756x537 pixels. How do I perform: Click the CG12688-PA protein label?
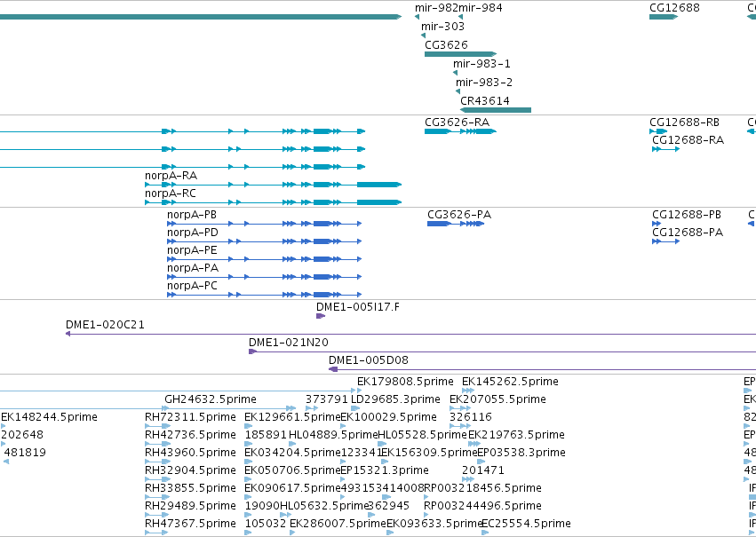pyautogui.click(x=688, y=233)
